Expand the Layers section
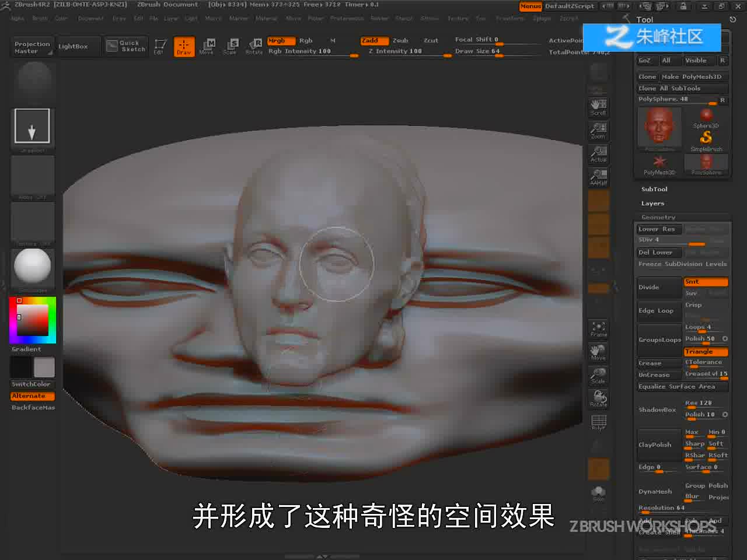The image size is (747, 560). tap(652, 204)
